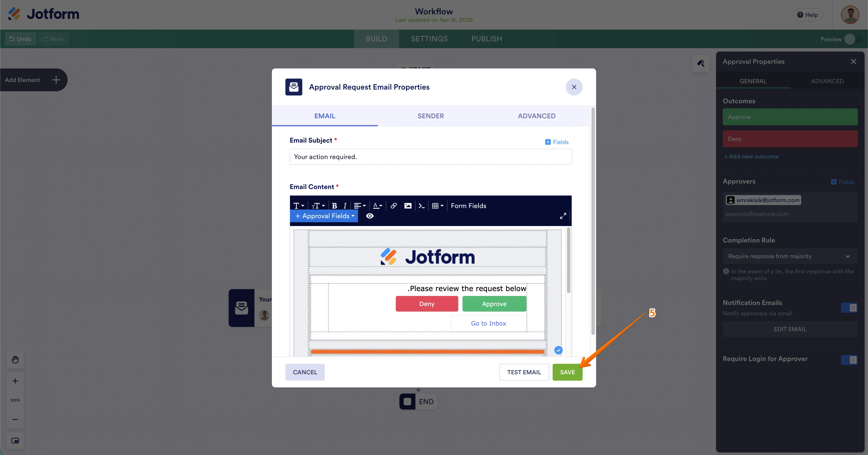Click the Add Element plus button
Image resolution: width=868 pixels, height=455 pixels.
(56, 80)
